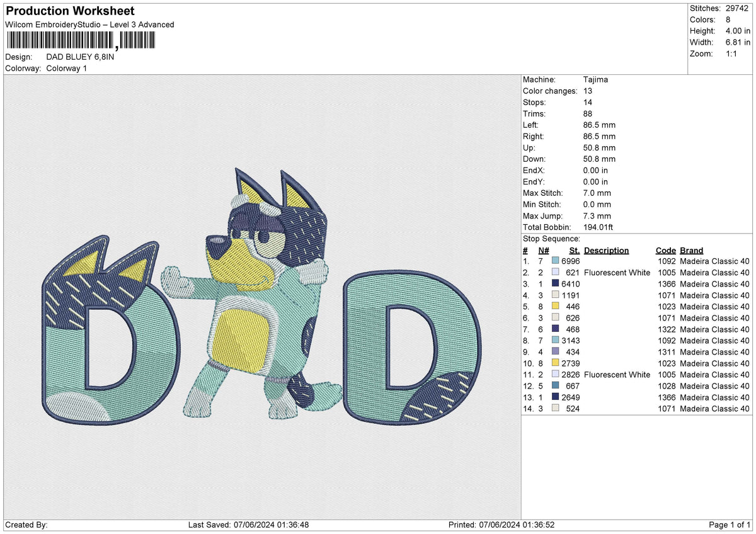Select the navy swatch in stop row 3

point(555,284)
